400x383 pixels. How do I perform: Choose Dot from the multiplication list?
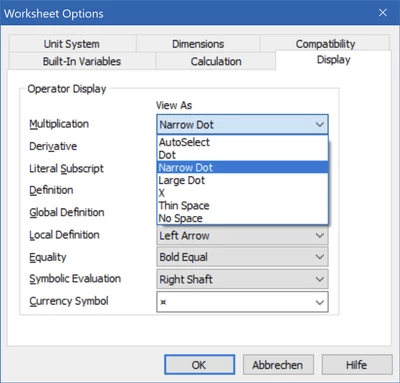[242, 155]
